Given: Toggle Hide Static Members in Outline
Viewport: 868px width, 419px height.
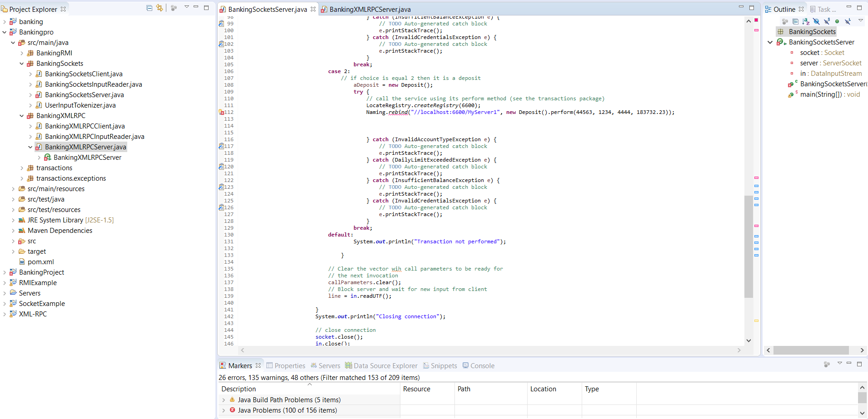Looking at the screenshot, I should pos(827,21).
